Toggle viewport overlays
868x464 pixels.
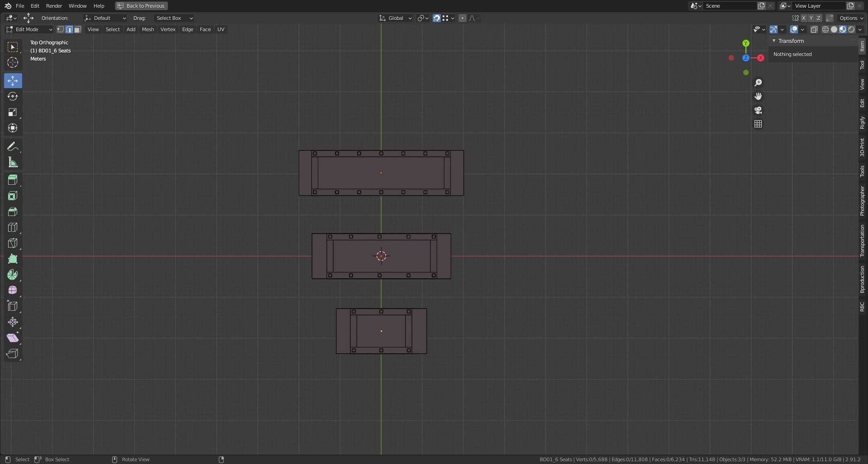(794, 29)
